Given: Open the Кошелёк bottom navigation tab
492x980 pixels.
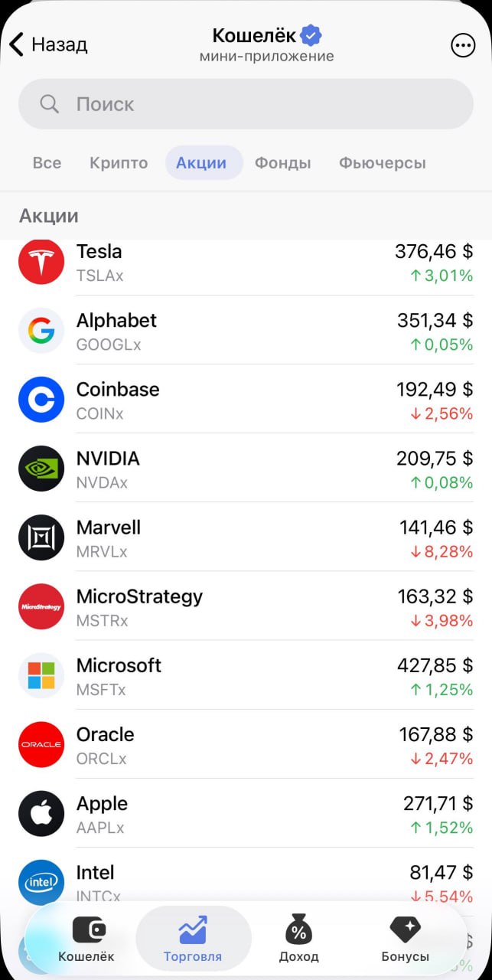Looking at the screenshot, I should pyautogui.click(x=86, y=939).
